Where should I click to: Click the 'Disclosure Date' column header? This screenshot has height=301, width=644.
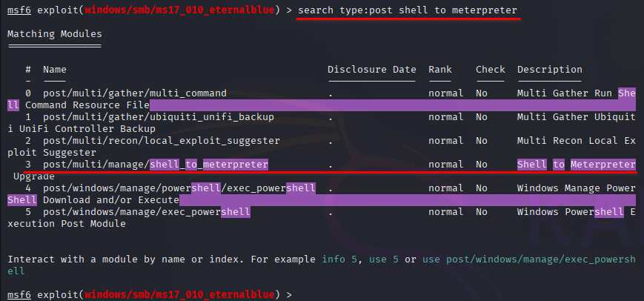372,70
